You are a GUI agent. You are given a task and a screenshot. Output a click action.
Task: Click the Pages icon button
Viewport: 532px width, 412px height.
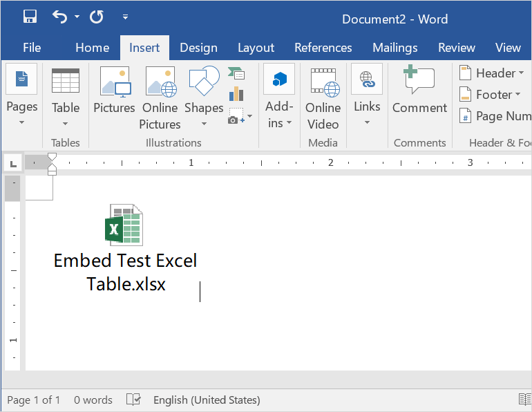pos(21,79)
